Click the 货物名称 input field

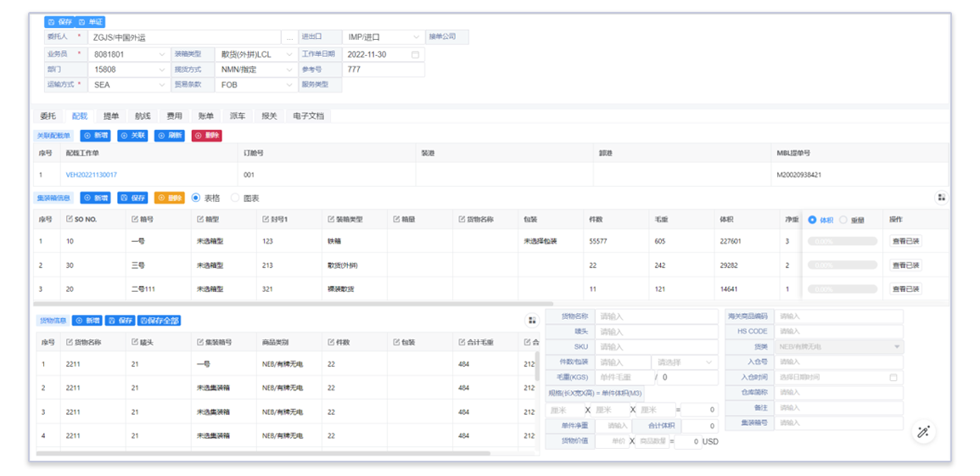656,316
